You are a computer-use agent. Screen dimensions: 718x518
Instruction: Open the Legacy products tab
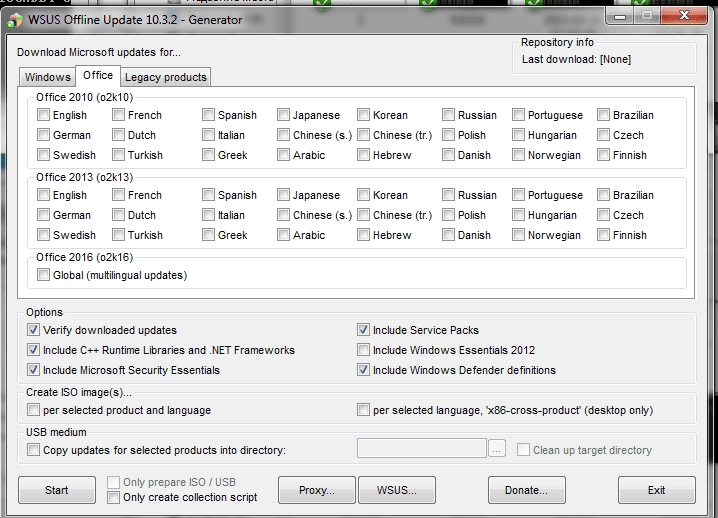click(x=166, y=77)
